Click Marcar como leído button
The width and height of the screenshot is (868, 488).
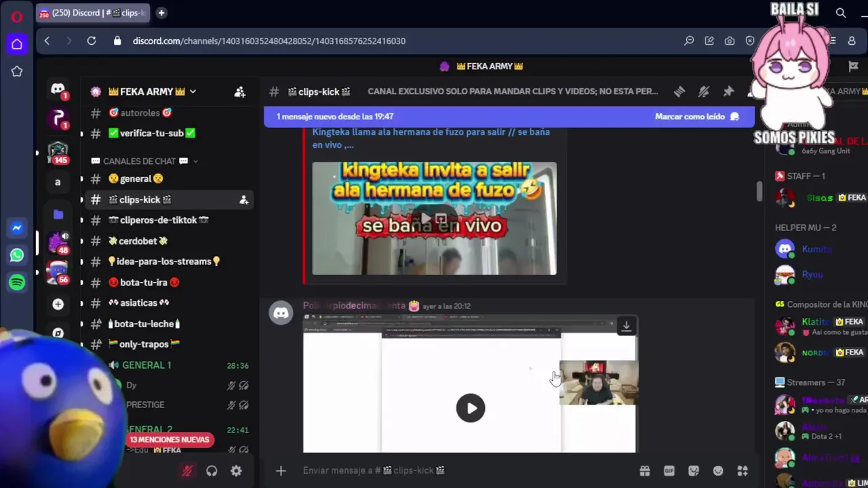(697, 117)
